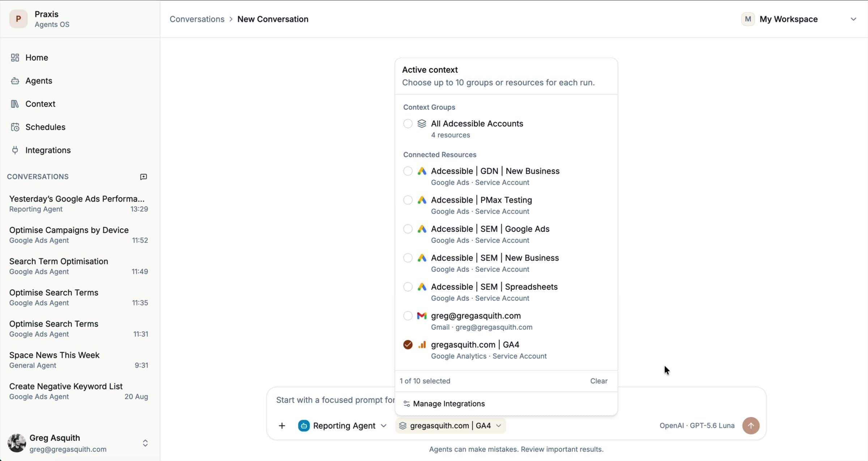Click the CONVERSATIONS section heading
Image resolution: width=868 pixels, height=461 pixels.
point(38,177)
